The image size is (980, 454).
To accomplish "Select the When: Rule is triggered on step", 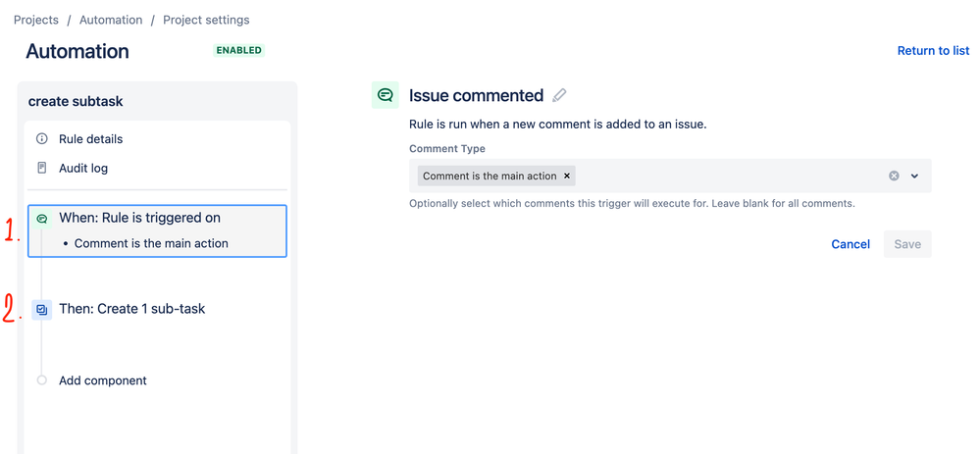I will pos(158,231).
